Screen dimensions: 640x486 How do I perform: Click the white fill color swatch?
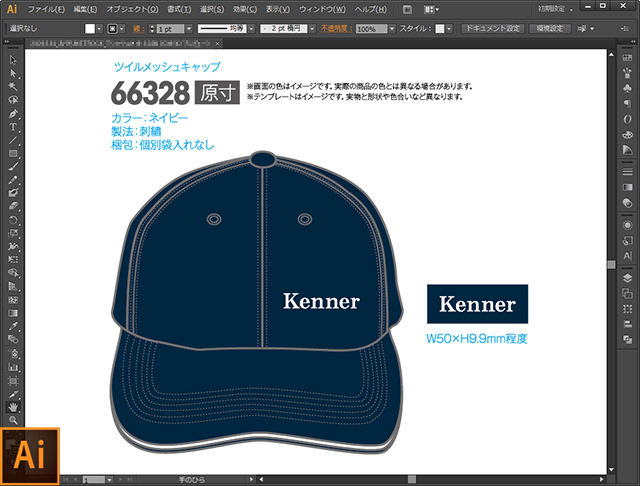click(89, 29)
